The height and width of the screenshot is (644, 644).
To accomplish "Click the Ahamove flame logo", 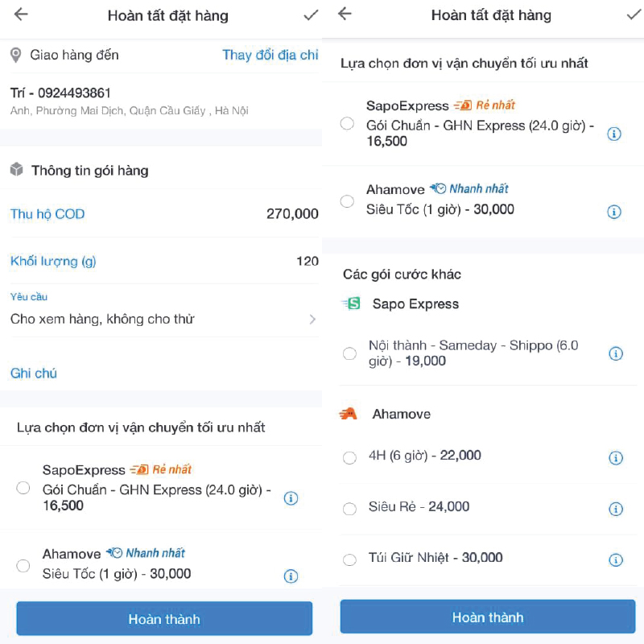I will 350,414.
